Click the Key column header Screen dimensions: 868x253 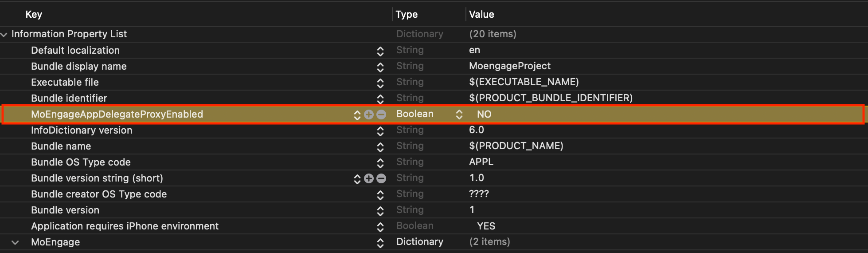pyautogui.click(x=34, y=14)
